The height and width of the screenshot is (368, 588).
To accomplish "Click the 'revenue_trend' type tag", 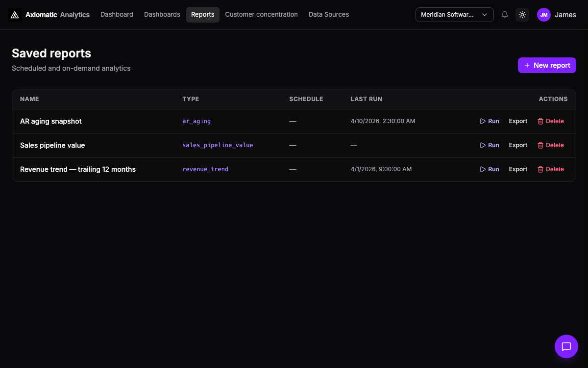I will click(x=205, y=169).
